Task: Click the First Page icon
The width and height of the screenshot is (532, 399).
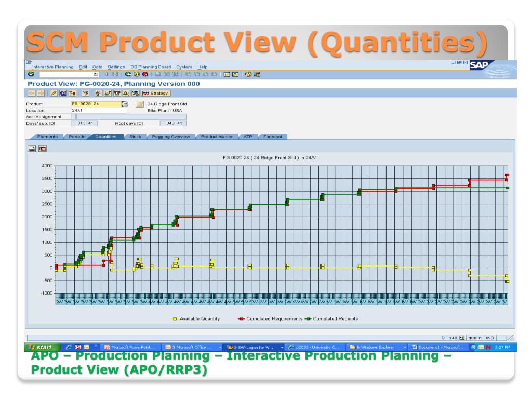Action: coord(188,74)
